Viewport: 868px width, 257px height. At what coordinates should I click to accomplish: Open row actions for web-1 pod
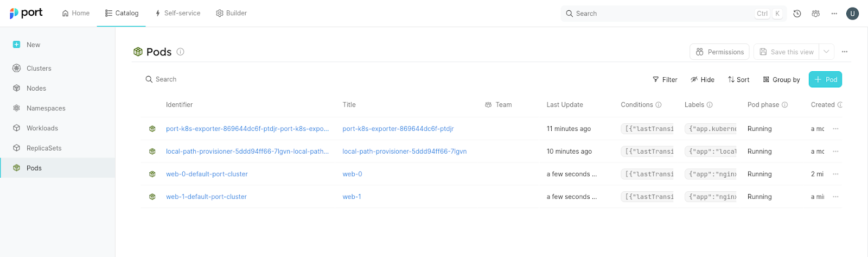[835, 197]
